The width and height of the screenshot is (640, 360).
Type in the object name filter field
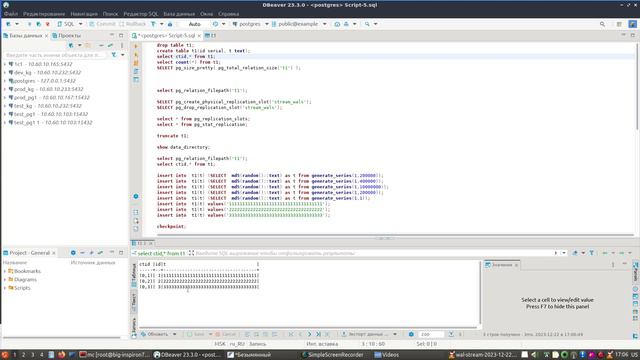point(56,55)
